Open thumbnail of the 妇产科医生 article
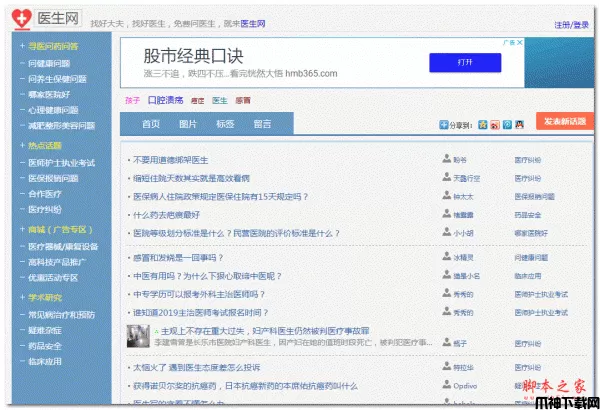Screen dimensions: 600x410 tap(138, 337)
